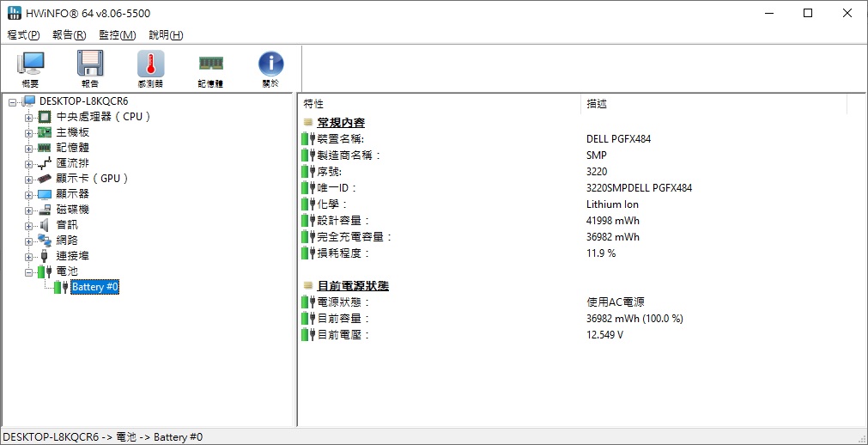Click the 主機板 motherboard icon
The height and width of the screenshot is (445, 868).
45,132
